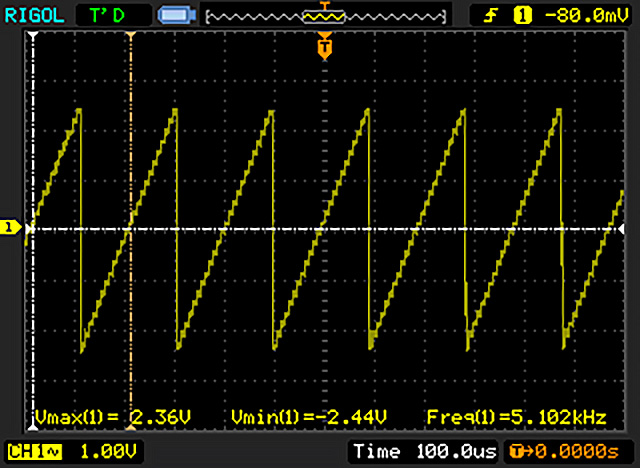Viewport: 640px width, 468px height.
Task: Select the Vmin(1) measurement readout
Action: (x=308, y=415)
